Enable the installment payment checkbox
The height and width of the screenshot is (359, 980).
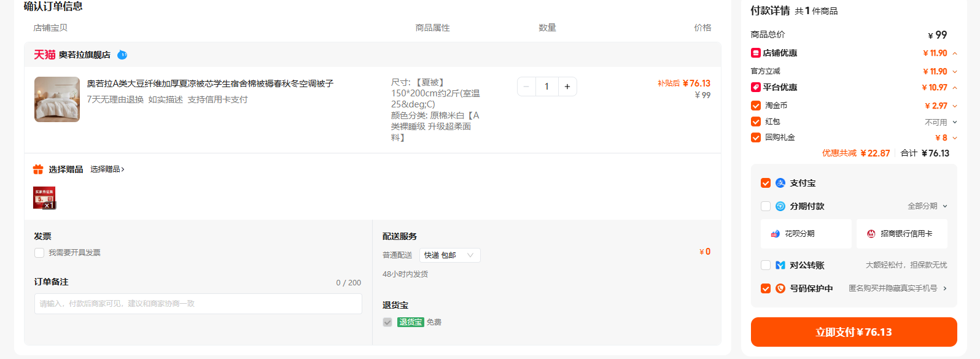coord(766,206)
